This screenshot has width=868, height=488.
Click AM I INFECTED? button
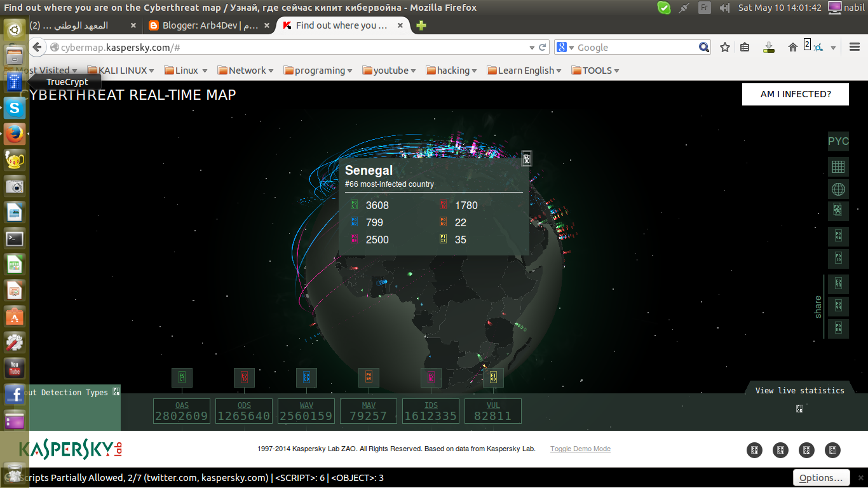[796, 94]
